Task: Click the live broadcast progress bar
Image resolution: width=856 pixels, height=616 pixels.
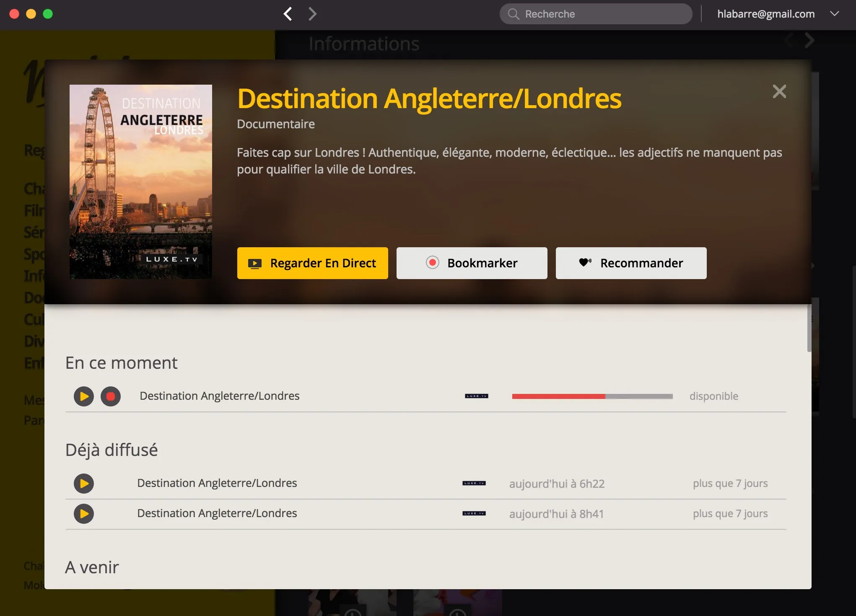Action: (592, 396)
